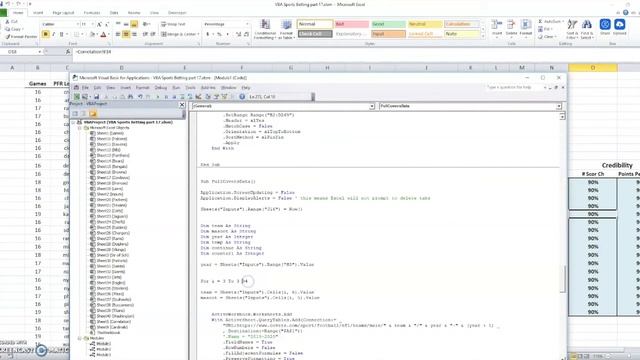Click View Code icon in Project panel
640x360 pixels.
[x=75, y=114]
